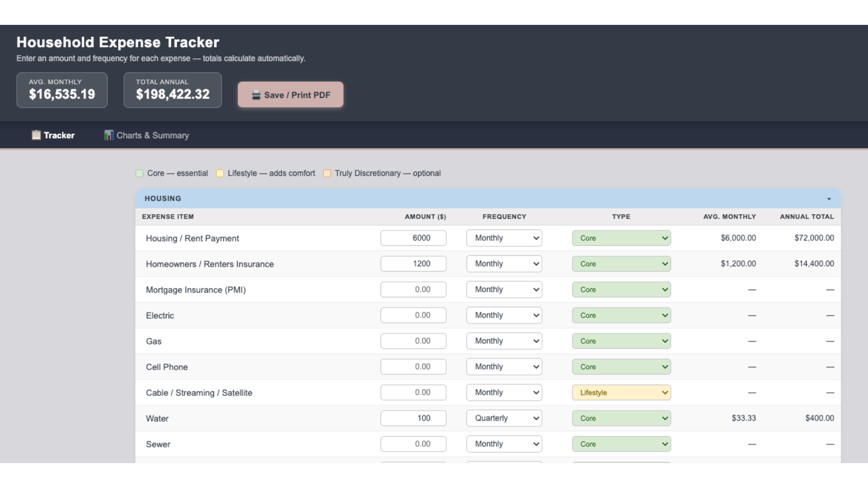
Task: Click the Homeowners / Renters Insurance row label
Action: tap(210, 264)
